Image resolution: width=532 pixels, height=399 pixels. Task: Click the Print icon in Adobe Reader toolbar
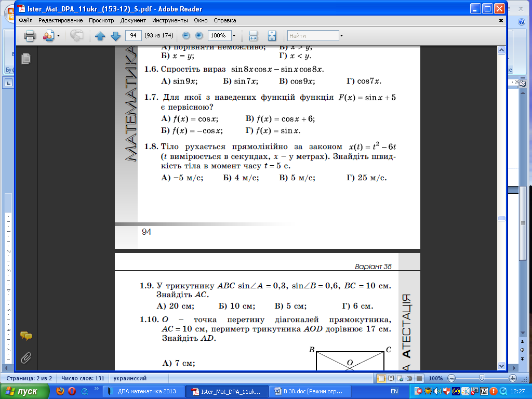[x=30, y=36]
